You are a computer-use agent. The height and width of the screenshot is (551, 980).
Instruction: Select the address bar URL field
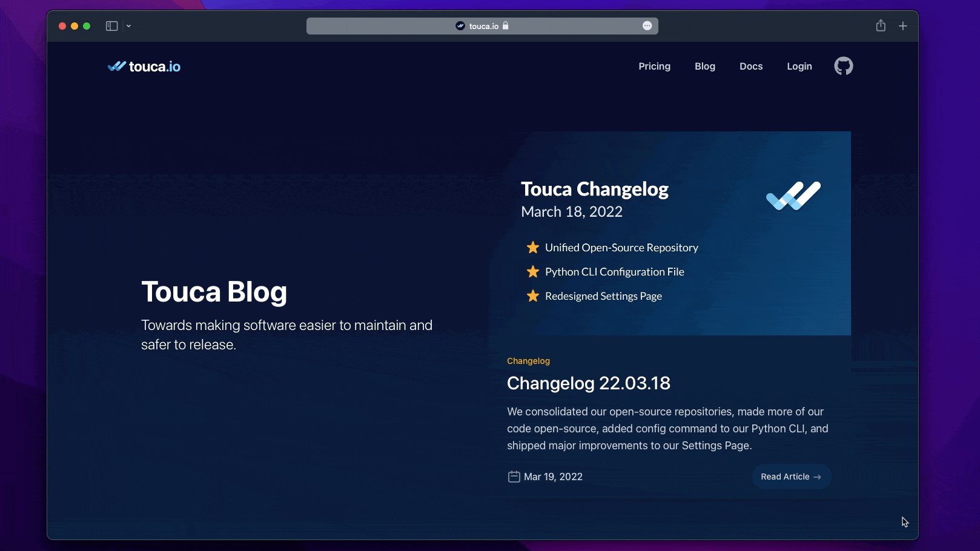[482, 26]
